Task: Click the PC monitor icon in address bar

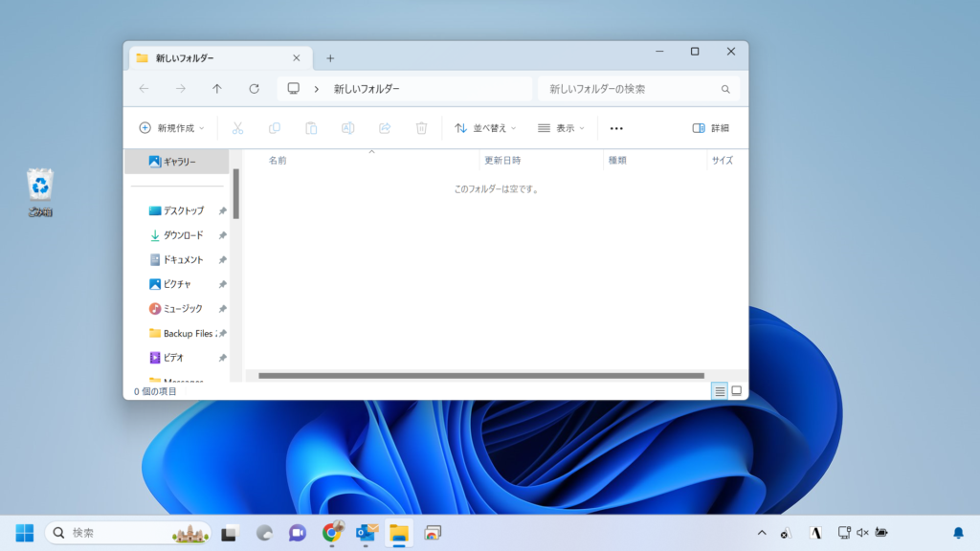Action: (x=293, y=88)
